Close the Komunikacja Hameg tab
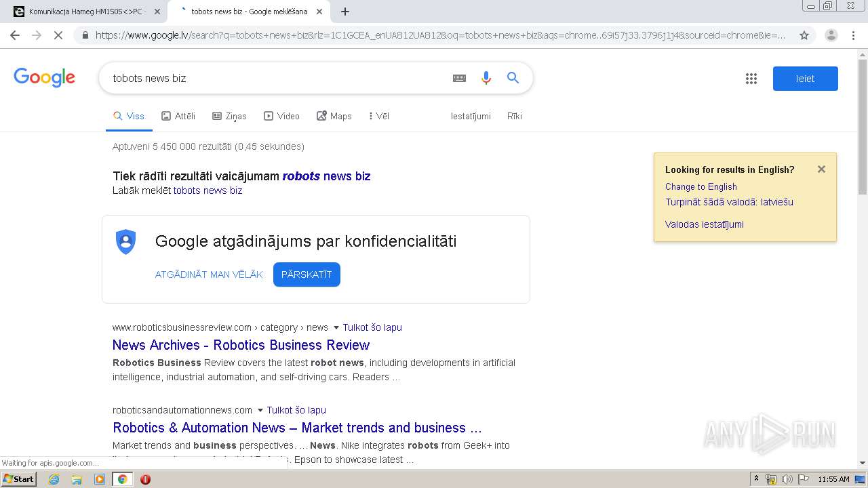The width and height of the screenshot is (868, 488). pos(157,12)
